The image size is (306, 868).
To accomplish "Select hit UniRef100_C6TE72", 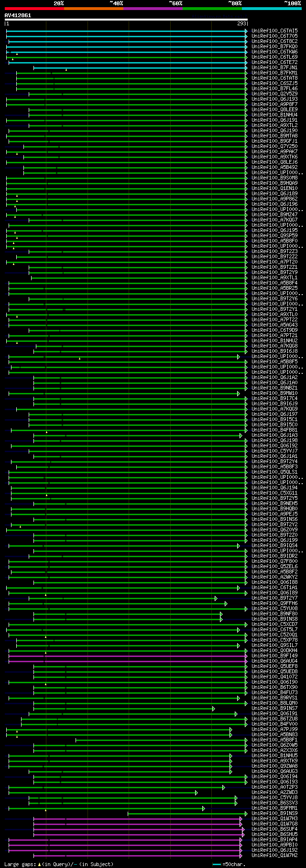I will point(274,62).
